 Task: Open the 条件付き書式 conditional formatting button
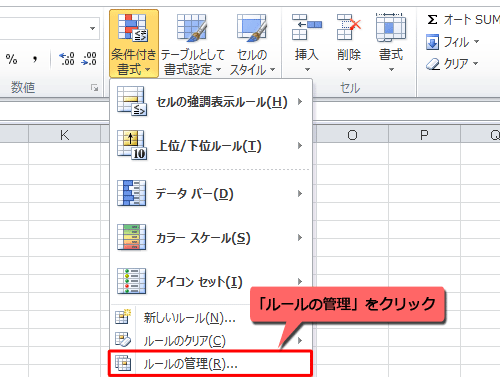pos(134,44)
